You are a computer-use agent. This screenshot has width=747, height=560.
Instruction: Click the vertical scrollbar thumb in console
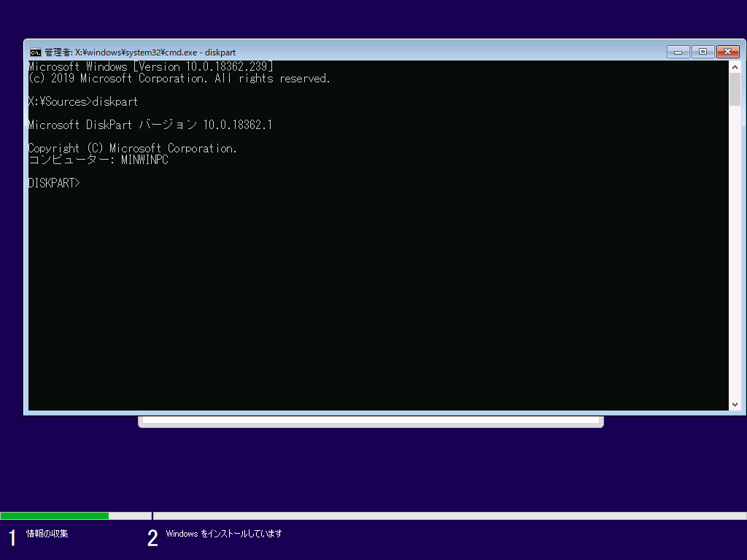(735, 90)
